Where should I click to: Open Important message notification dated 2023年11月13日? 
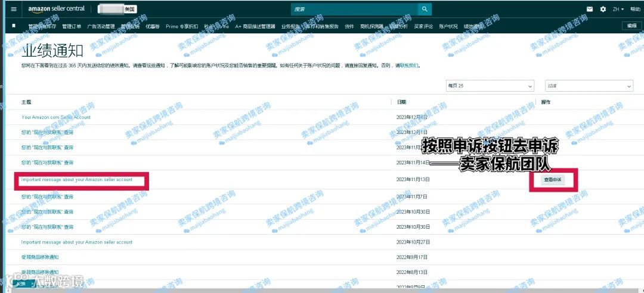pos(77,180)
